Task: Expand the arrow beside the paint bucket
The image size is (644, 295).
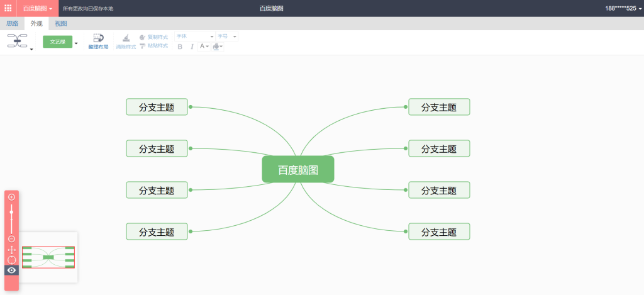Action: coord(221,47)
